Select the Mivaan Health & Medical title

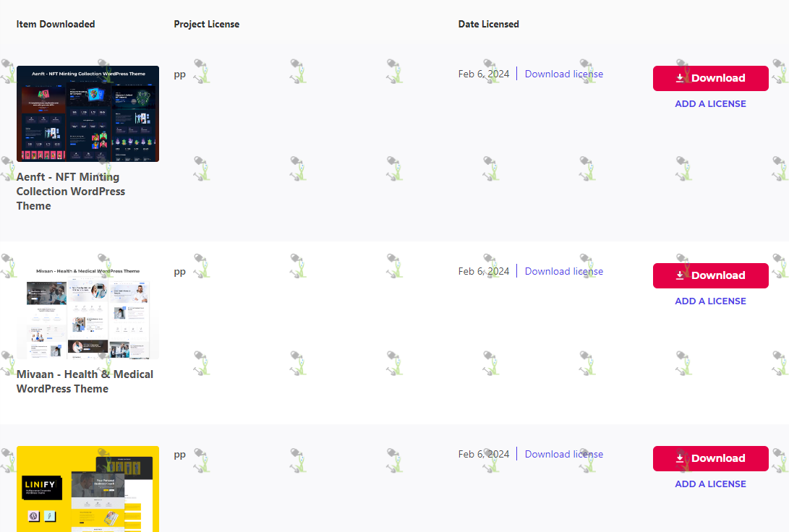point(85,382)
